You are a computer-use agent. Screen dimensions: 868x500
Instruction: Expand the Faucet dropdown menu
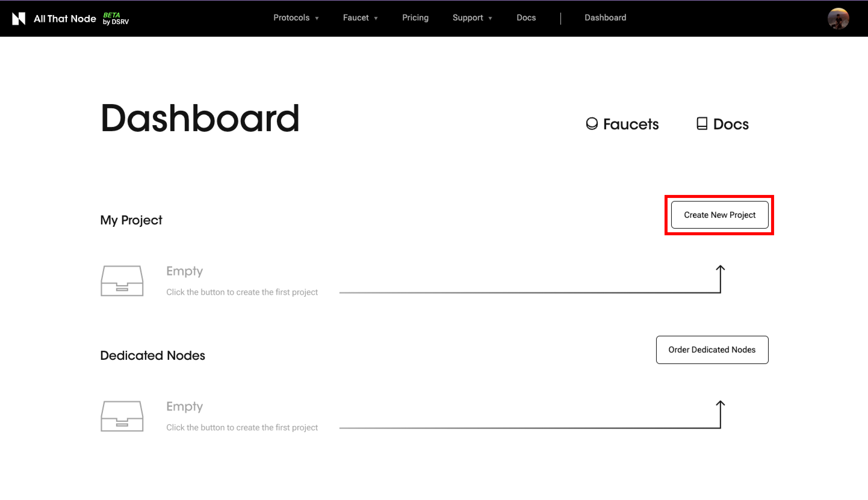(x=360, y=18)
